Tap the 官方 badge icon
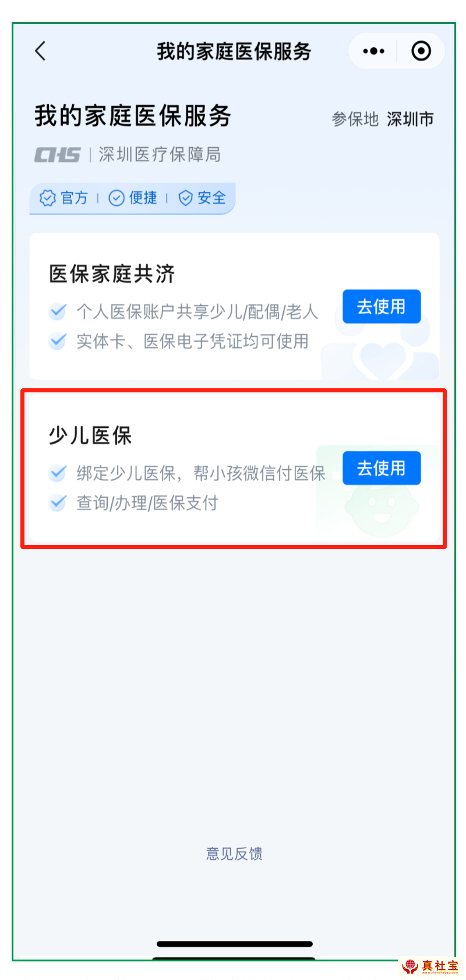The height and width of the screenshot is (980, 466). 47,198
